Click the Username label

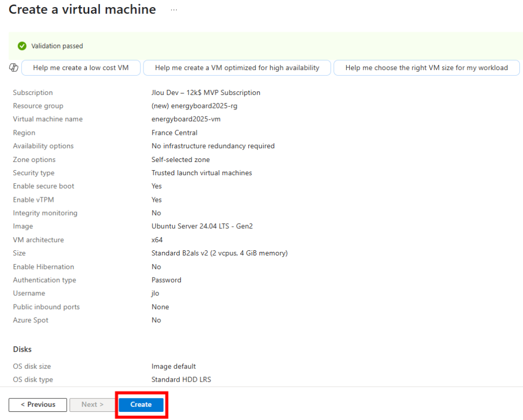coord(29,293)
